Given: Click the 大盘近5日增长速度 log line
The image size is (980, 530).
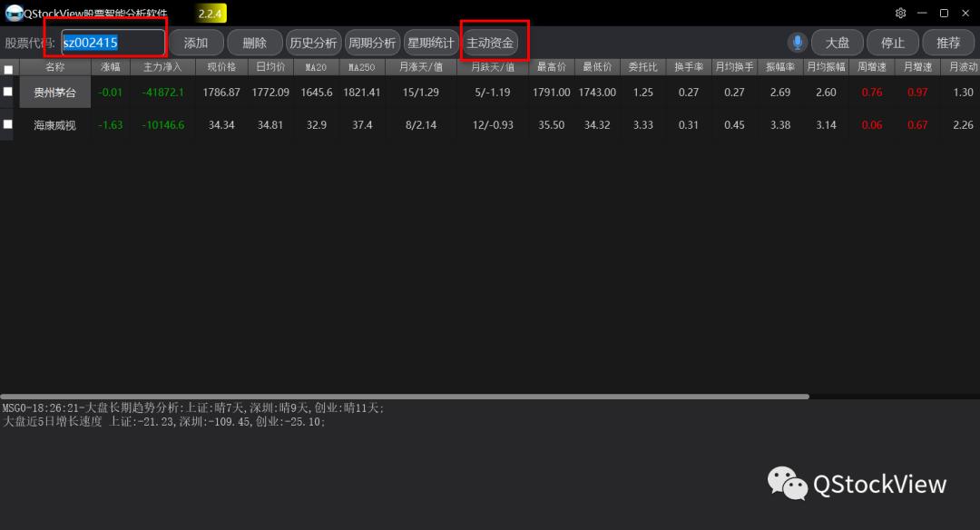Looking at the screenshot, I should coord(163,422).
